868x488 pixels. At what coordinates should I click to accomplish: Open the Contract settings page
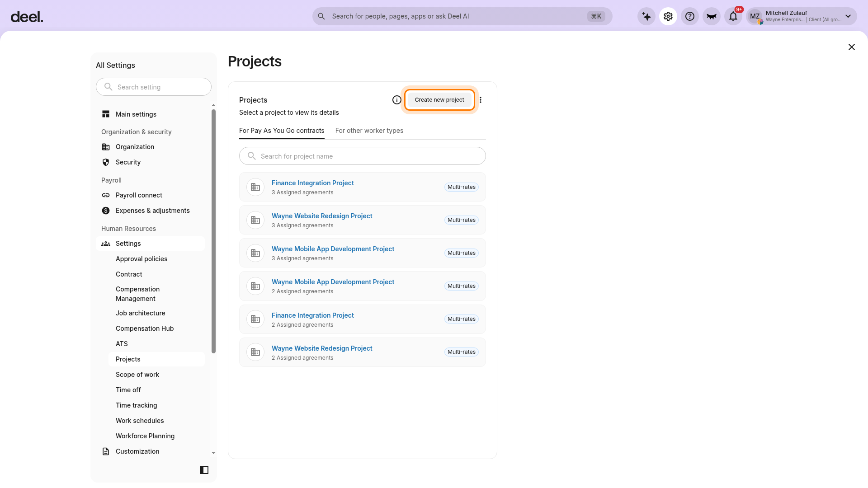pyautogui.click(x=129, y=274)
